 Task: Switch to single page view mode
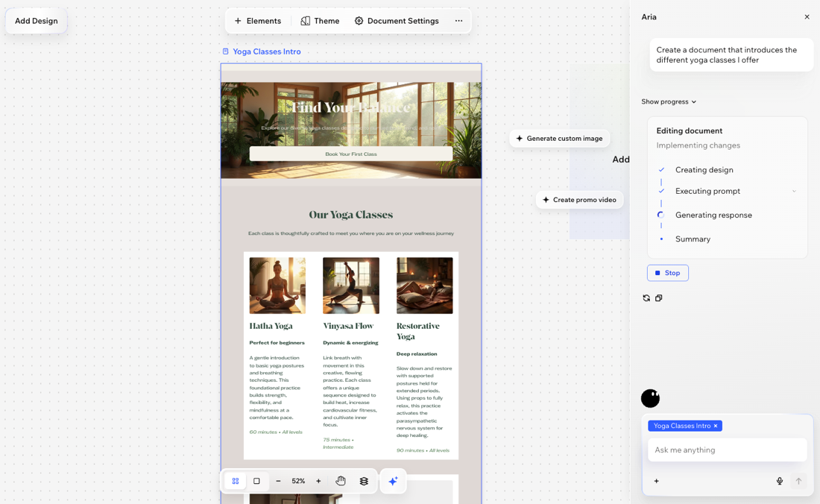pyautogui.click(x=256, y=481)
